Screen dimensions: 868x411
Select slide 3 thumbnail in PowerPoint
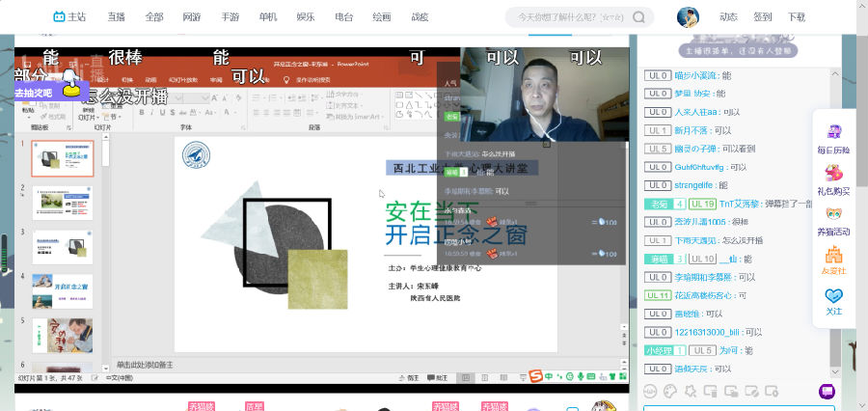point(63,247)
